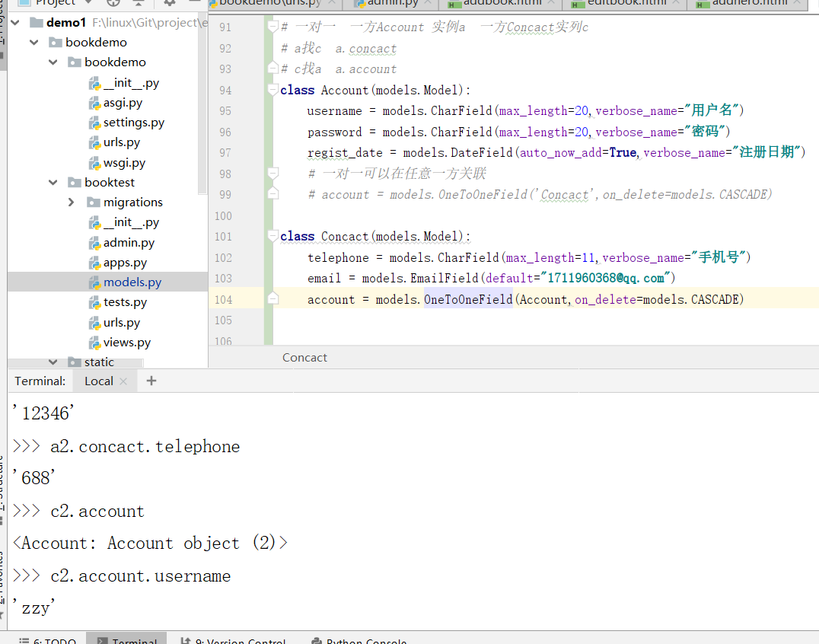Screen dimensions: 819x644
Task: Click the terminal line a2.concact.telephone
Action: click(145, 447)
